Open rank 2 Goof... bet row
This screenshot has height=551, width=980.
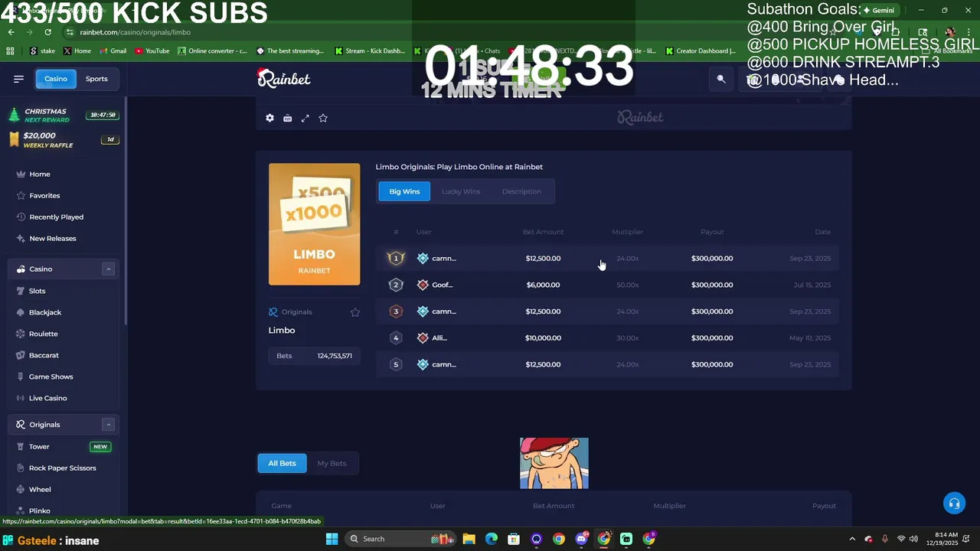pyautogui.click(x=609, y=285)
